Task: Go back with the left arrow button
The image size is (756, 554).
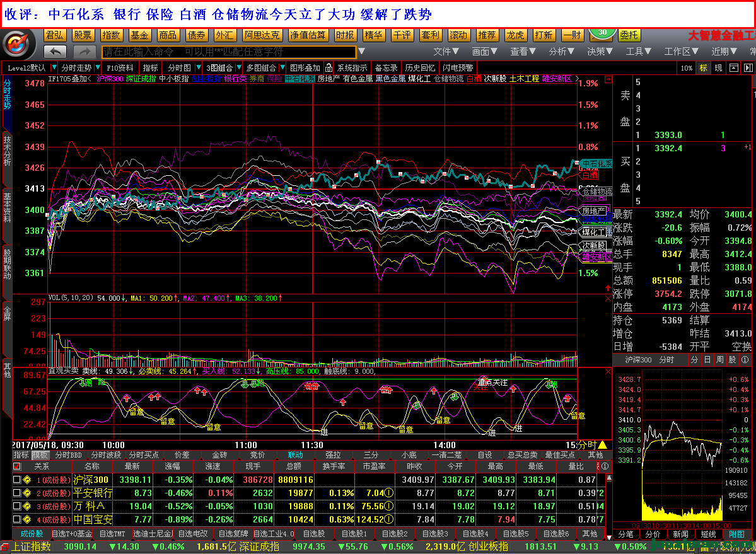Action: pos(55,52)
